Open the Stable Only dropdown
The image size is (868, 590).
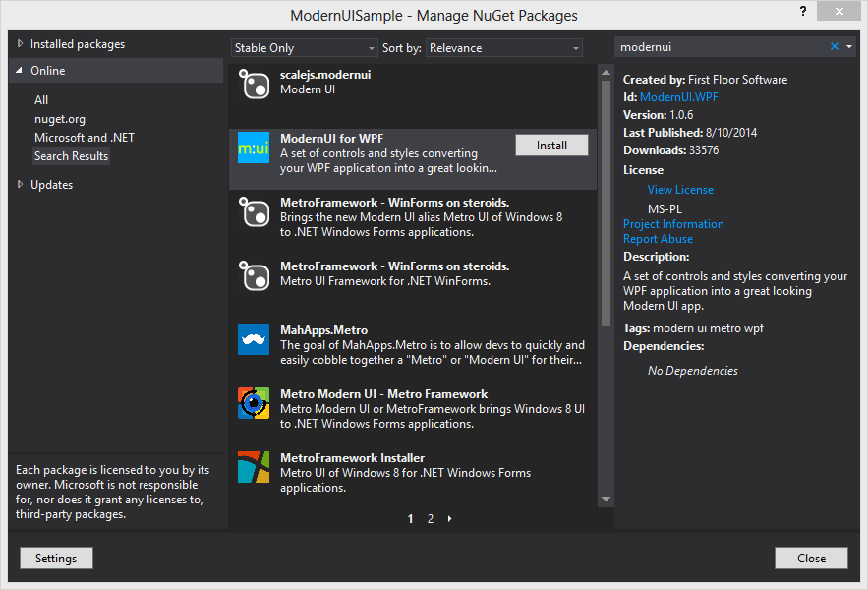pos(304,48)
